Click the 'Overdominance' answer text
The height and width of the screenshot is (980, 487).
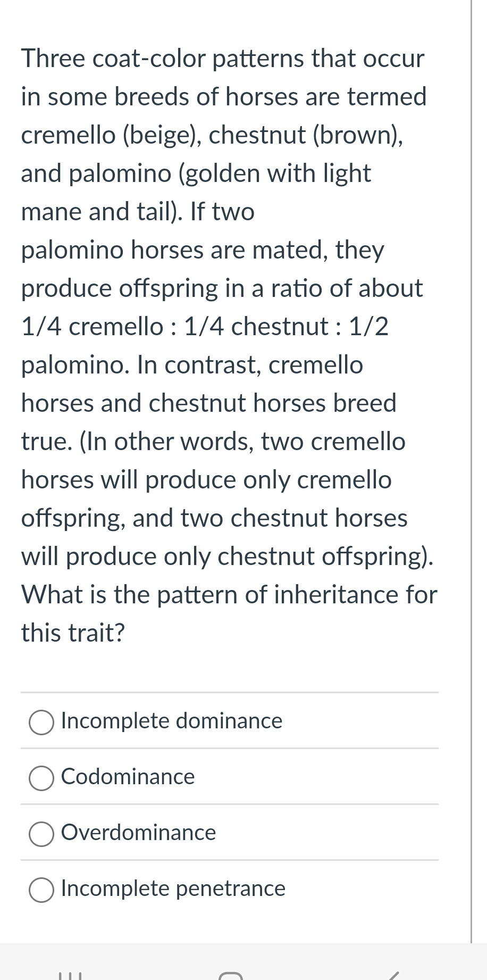(x=138, y=833)
